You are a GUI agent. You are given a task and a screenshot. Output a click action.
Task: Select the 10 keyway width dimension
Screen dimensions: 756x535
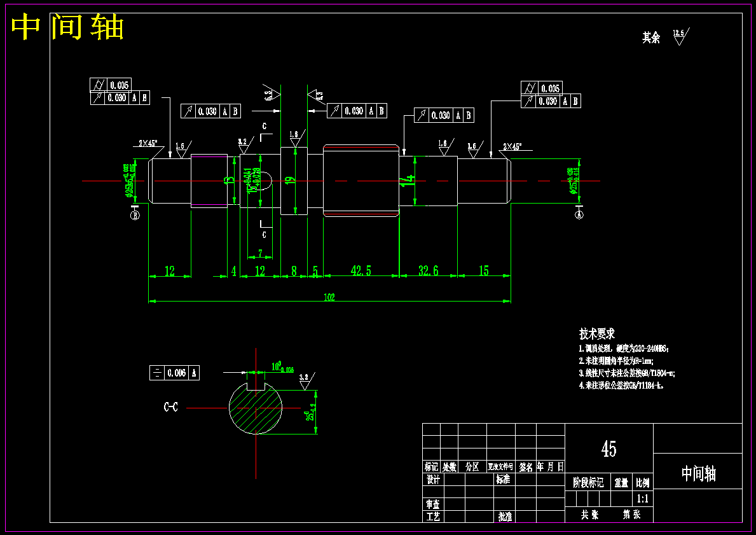coord(282,366)
